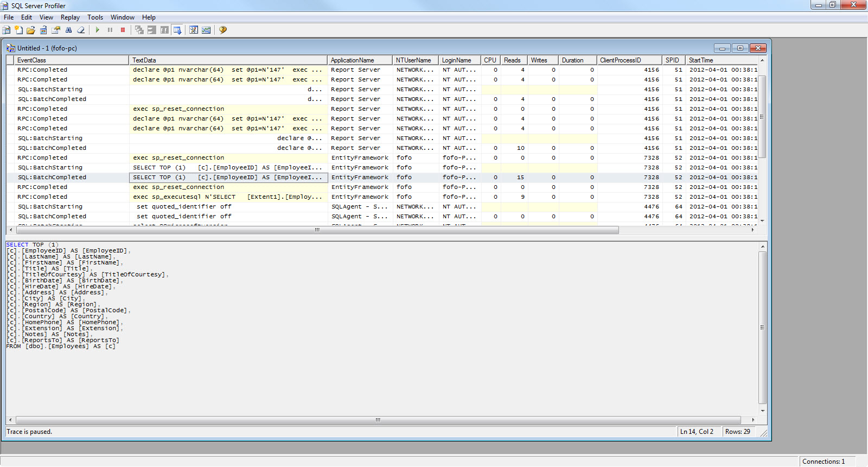868x467 pixels.
Task: Select the sp_executesql N'SELECT row
Action: pyautogui.click(x=382, y=197)
